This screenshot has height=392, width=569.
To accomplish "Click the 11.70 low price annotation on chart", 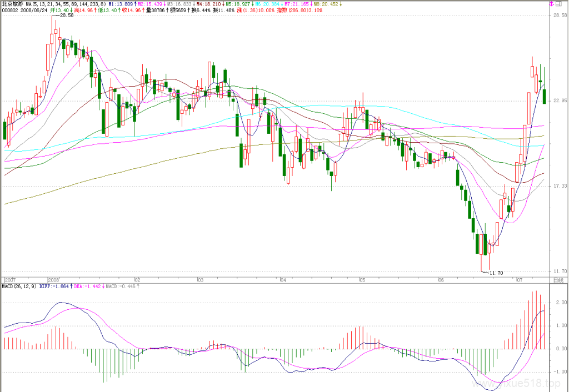I will pos(496,273).
